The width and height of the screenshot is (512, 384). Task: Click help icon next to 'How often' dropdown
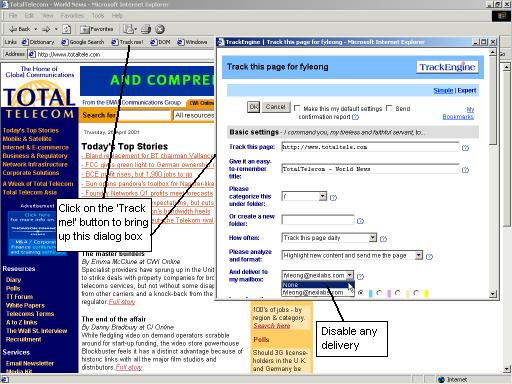click(x=383, y=238)
